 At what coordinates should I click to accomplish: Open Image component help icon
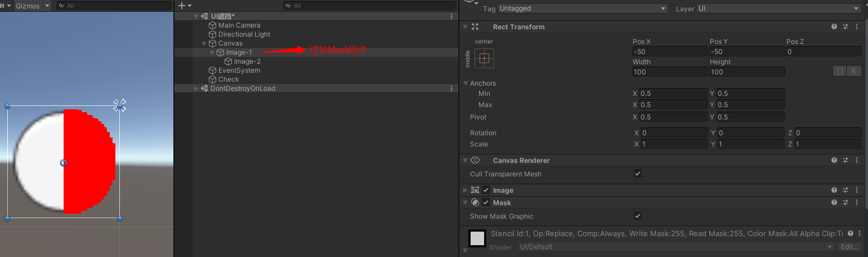click(x=834, y=190)
